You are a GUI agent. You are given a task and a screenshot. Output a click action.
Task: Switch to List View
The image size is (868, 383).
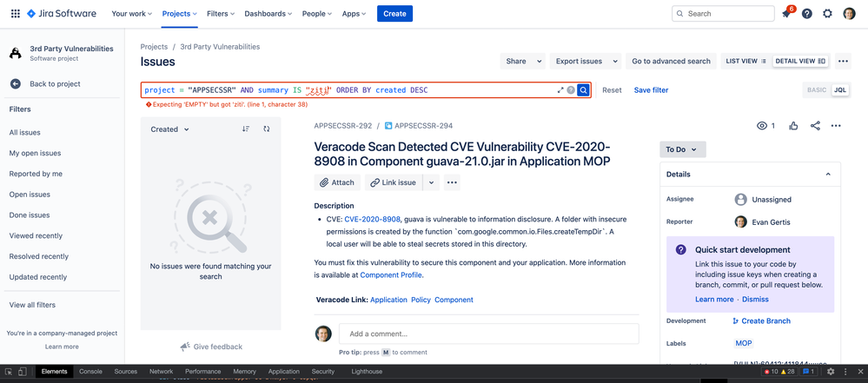point(745,61)
